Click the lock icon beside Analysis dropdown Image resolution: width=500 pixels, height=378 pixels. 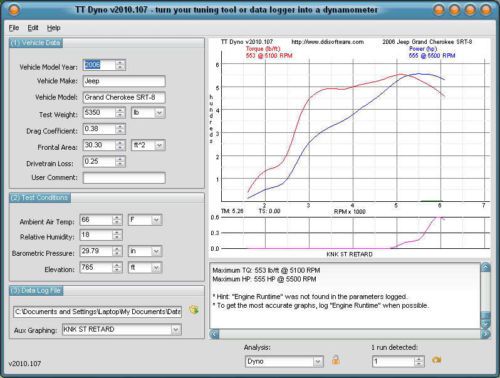(336, 360)
